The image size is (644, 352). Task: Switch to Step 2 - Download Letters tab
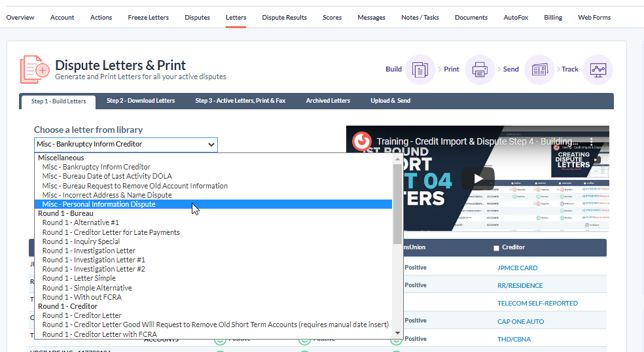click(x=141, y=101)
